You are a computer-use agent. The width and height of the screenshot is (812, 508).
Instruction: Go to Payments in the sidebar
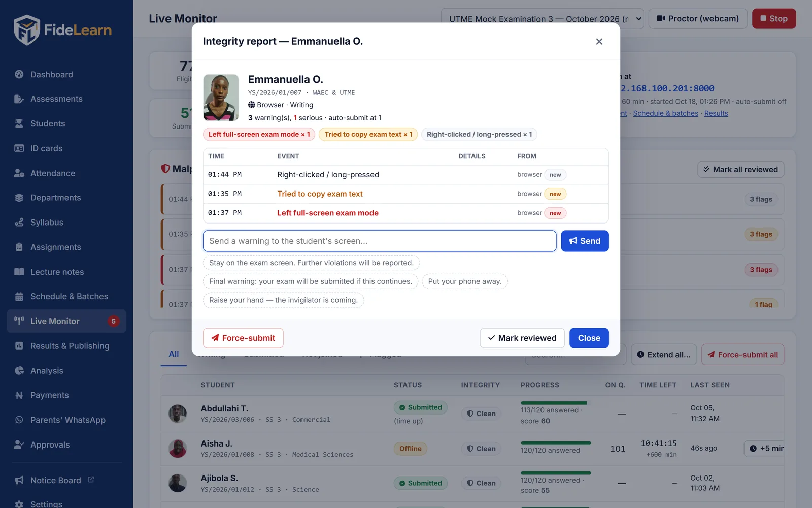point(66,395)
